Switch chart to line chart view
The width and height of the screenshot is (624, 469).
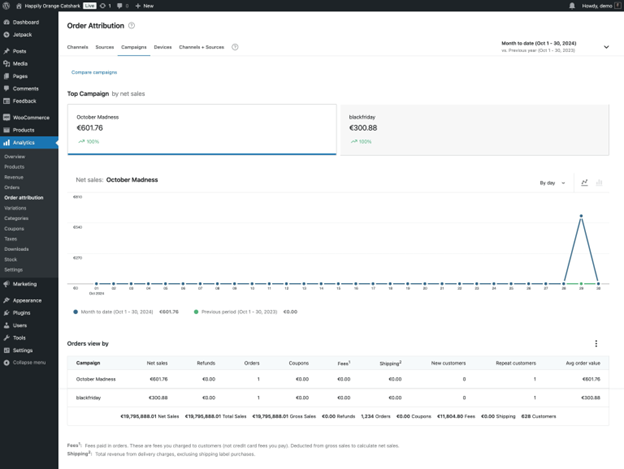pos(584,183)
